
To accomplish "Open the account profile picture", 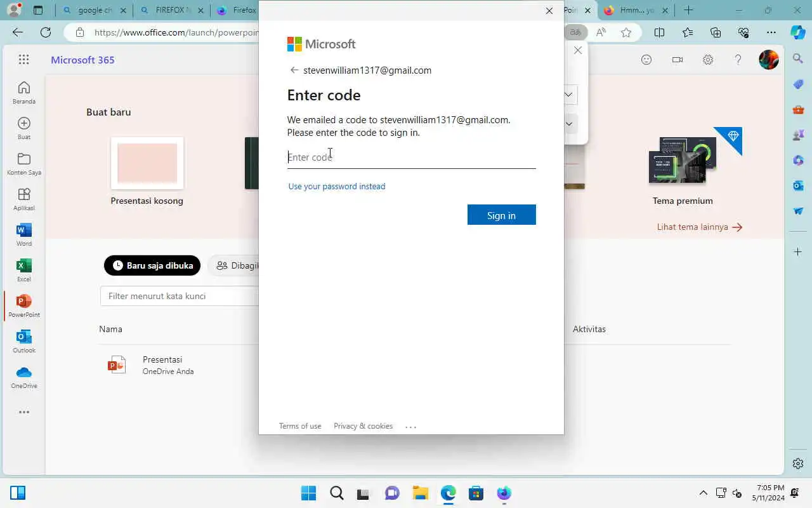I will pos(769,60).
